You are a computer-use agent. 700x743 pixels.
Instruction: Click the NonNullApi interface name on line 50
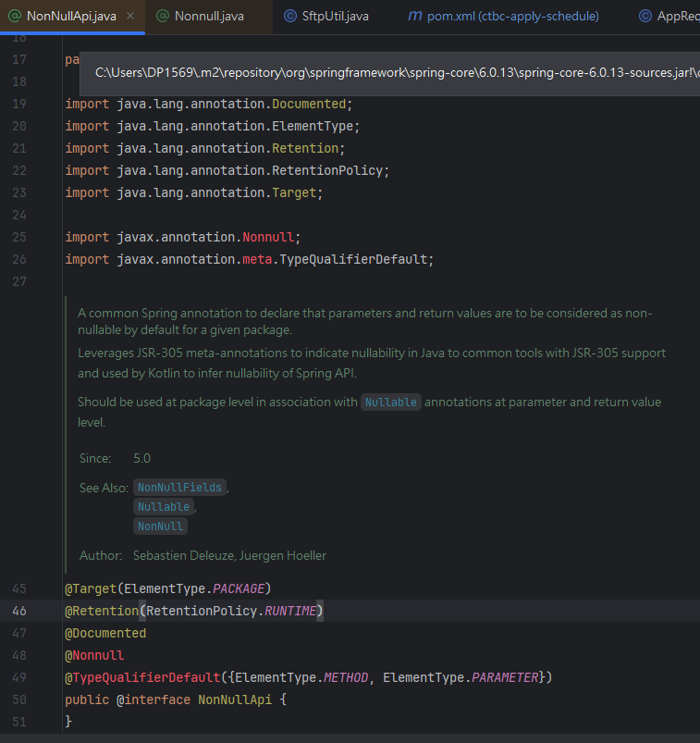point(235,700)
